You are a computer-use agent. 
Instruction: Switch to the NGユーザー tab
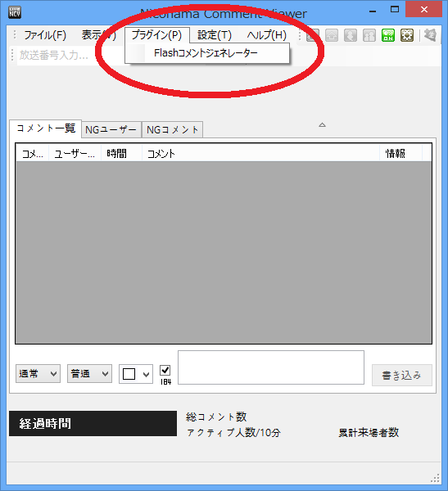coord(111,129)
